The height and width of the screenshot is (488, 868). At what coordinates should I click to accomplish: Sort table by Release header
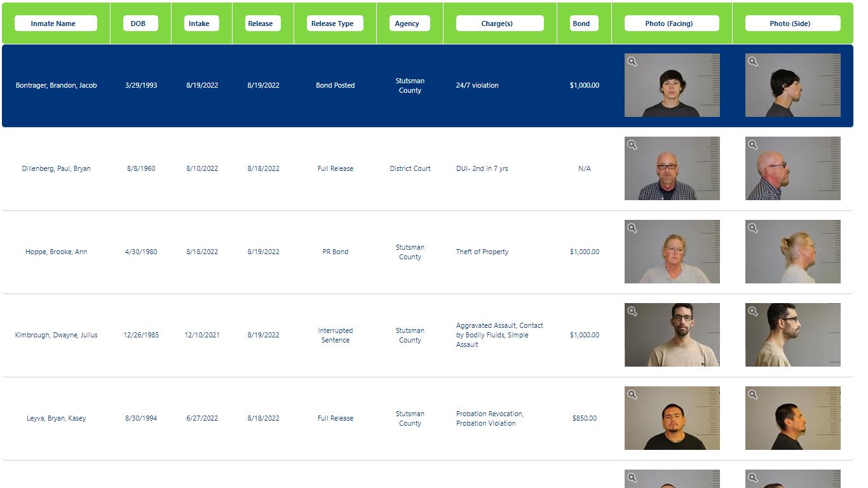click(x=263, y=24)
